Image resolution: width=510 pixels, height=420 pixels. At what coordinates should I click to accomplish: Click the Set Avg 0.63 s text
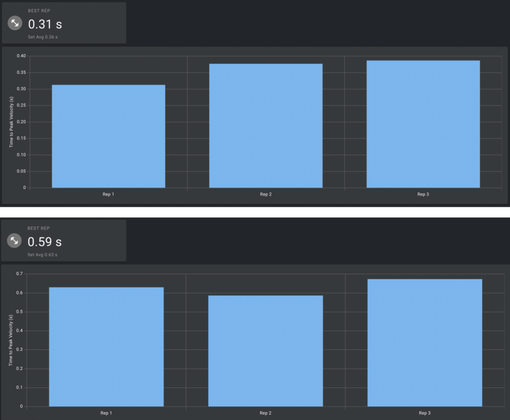42,255
